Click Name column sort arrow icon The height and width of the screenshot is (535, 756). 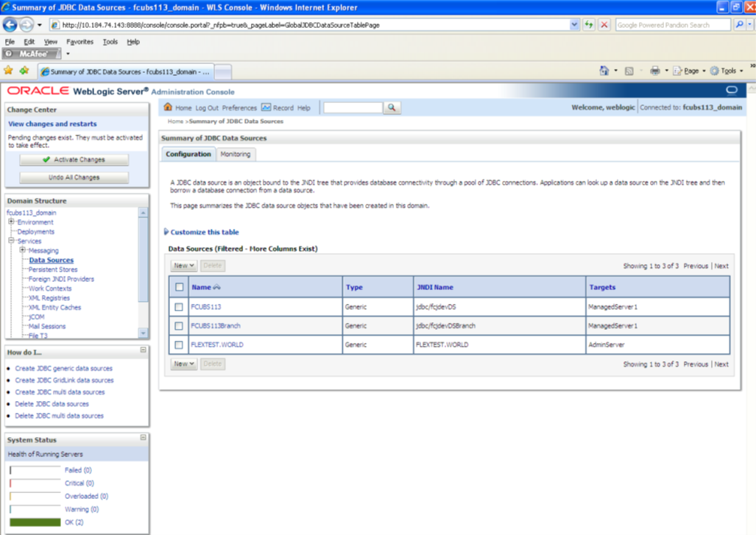point(217,287)
